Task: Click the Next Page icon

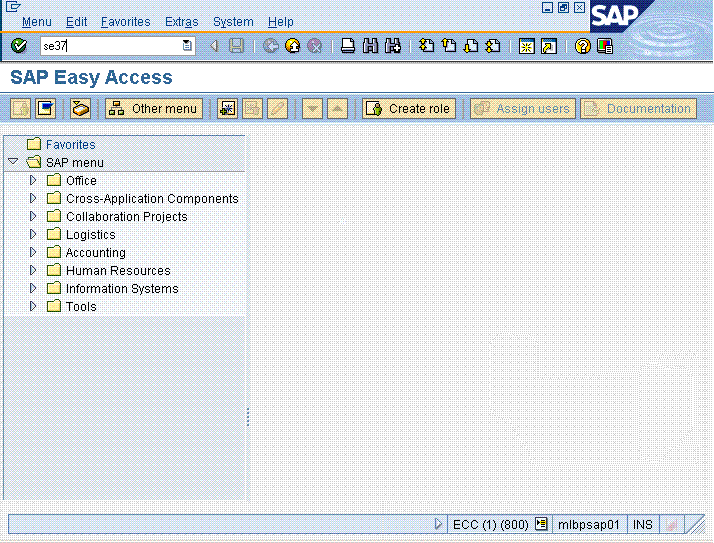Action: coord(471,46)
